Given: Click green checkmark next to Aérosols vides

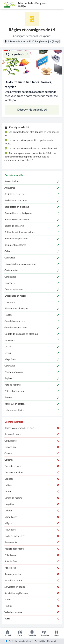Looking at the screenshot, I should pyautogui.click(x=58, y=181).
